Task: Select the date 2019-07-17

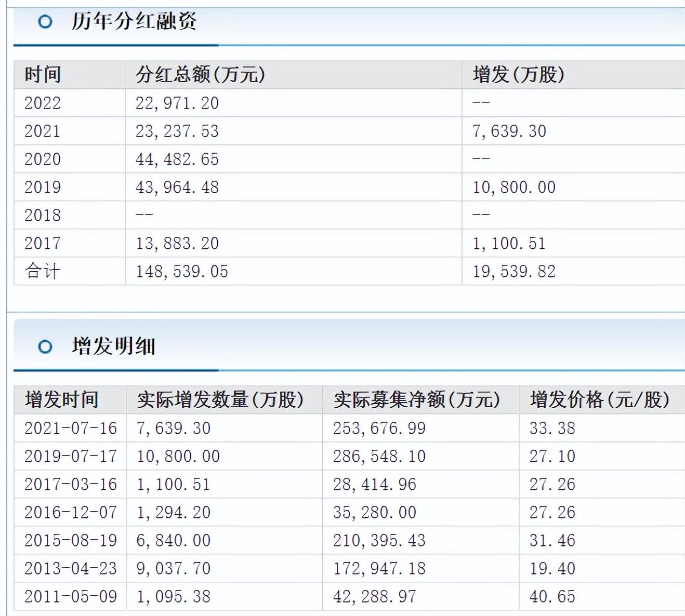Action: [71, 456]
